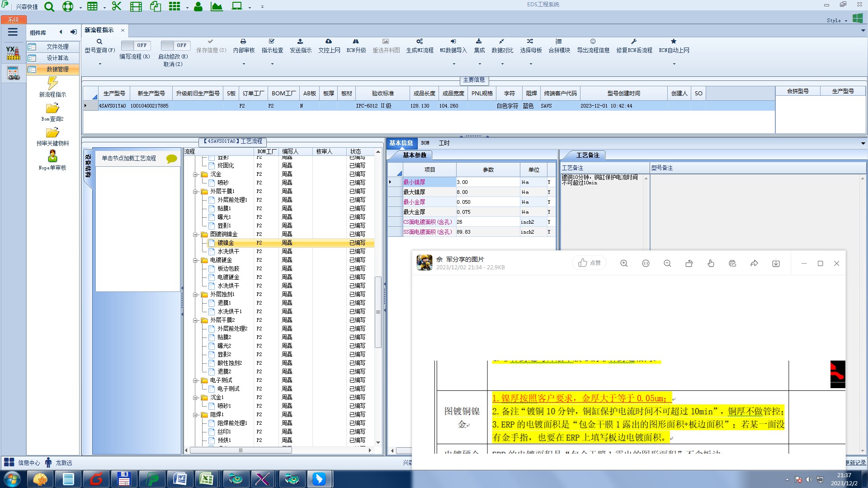The width and height of the screenshot is (868, 488).
Task: Click the 最小镍厚 parameter value field
Action: coord(487,182)
